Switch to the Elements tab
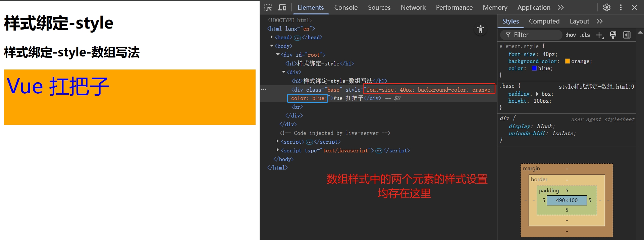The width and height of the screenshot is (644, 240). pos(311,7)
